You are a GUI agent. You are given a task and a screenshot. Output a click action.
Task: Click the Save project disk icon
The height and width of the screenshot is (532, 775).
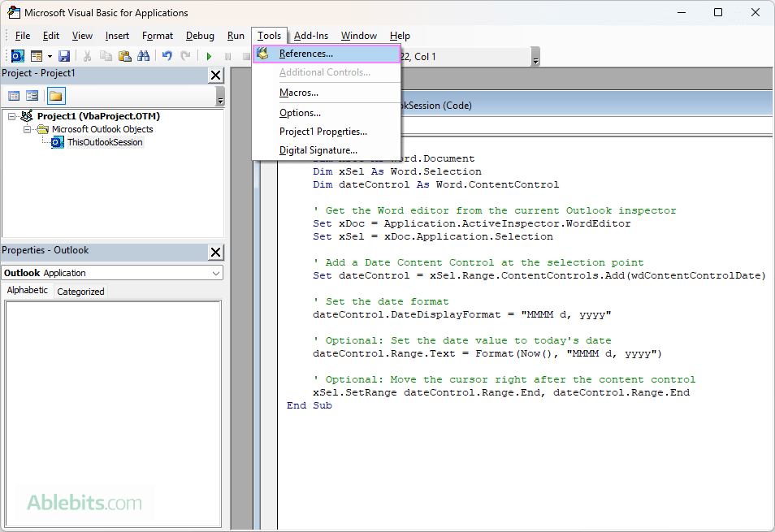[x=64, y=56]
